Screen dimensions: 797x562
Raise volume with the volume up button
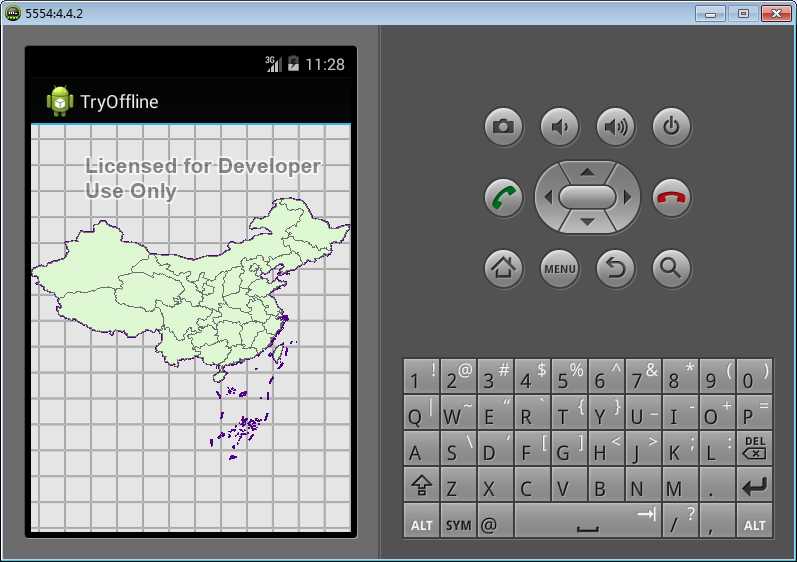(x=615, y=126)
